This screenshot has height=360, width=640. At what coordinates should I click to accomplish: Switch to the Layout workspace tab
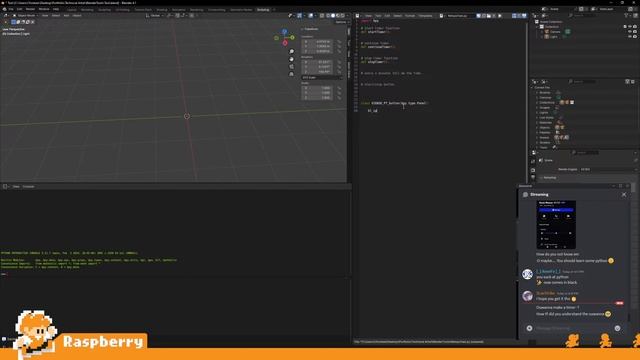pyautogui.click(x=72, y=9)
